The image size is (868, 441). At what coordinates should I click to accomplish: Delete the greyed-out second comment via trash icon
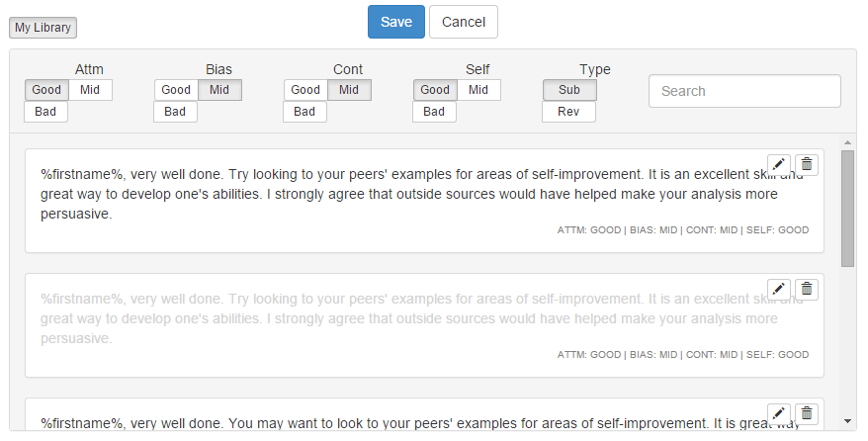pos(807,289)
